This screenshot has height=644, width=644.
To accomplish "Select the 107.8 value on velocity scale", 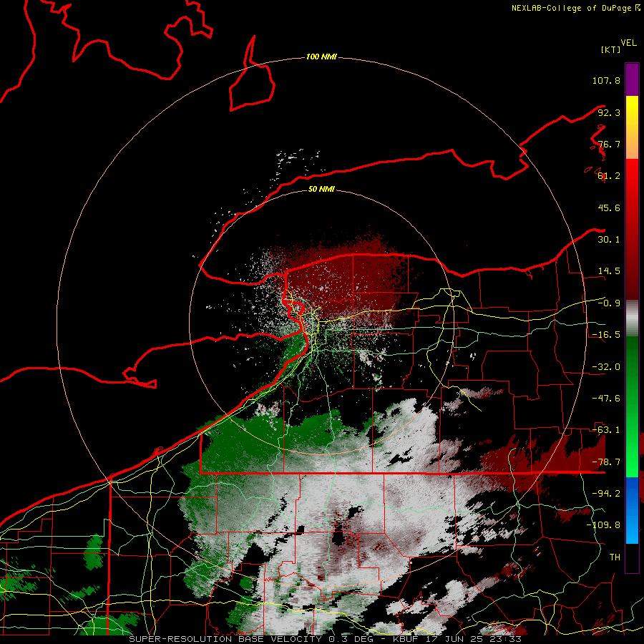I will tap(606, 80).
